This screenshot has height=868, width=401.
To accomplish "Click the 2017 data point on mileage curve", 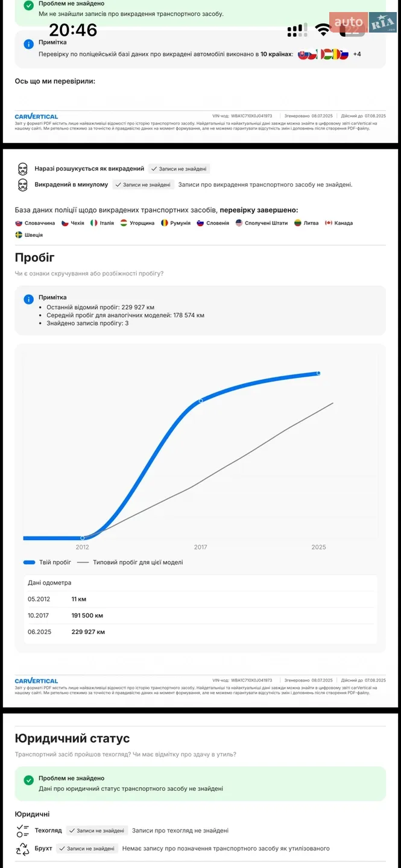I will coord(201,401).
